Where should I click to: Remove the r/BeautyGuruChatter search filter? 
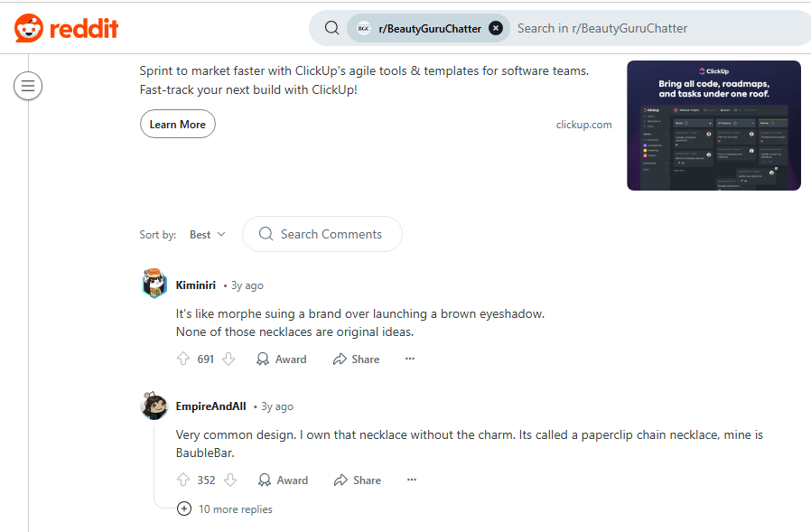pos(496,28)
